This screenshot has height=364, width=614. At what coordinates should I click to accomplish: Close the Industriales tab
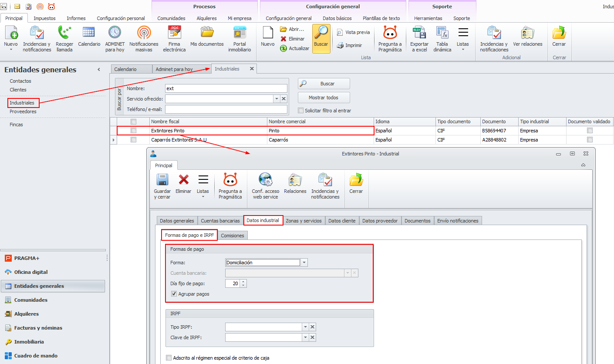(x=252, y=69)
